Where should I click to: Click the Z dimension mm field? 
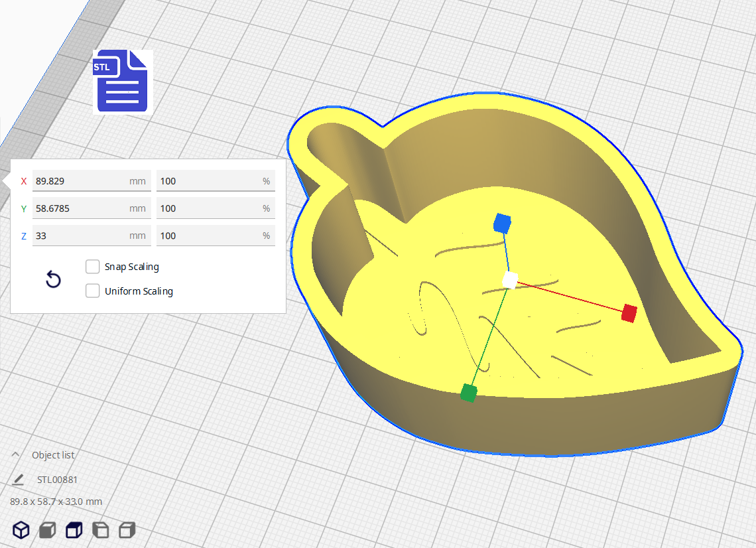[80, 236]
